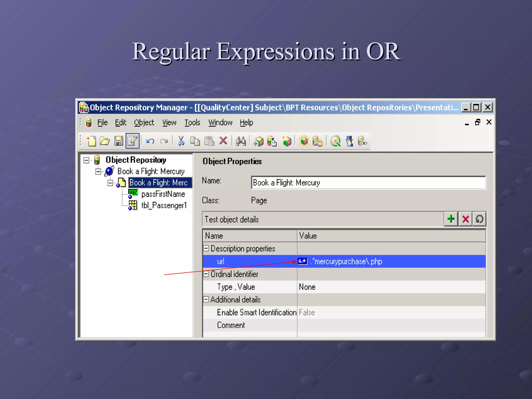
Task: Click the Manage Repository Parameters icon
Action: pyautogui.click(x=362, y=141)
